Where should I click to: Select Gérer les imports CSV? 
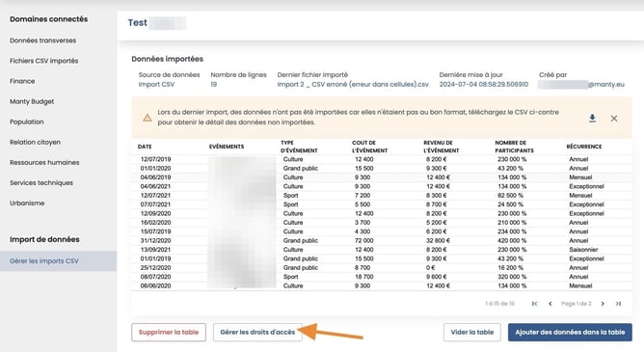coord(58,260)
